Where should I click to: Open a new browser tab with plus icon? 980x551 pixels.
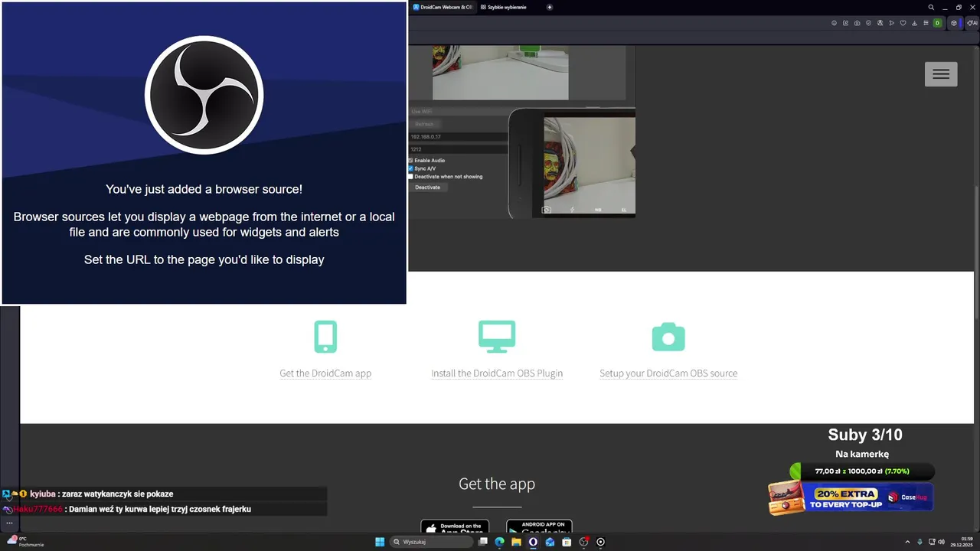pyautogui.click(x=550, y=7)
